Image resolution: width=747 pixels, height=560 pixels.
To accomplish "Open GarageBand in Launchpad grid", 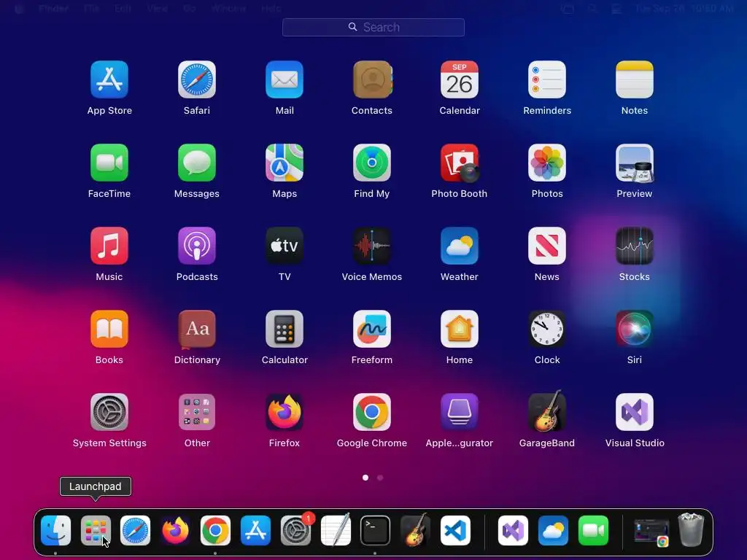I will coord(547,412).
